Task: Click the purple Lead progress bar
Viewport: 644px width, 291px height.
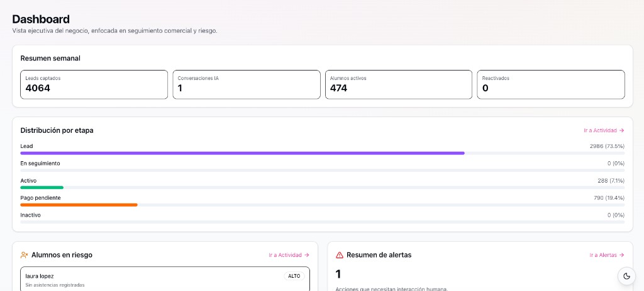Action: pos(242,153)
